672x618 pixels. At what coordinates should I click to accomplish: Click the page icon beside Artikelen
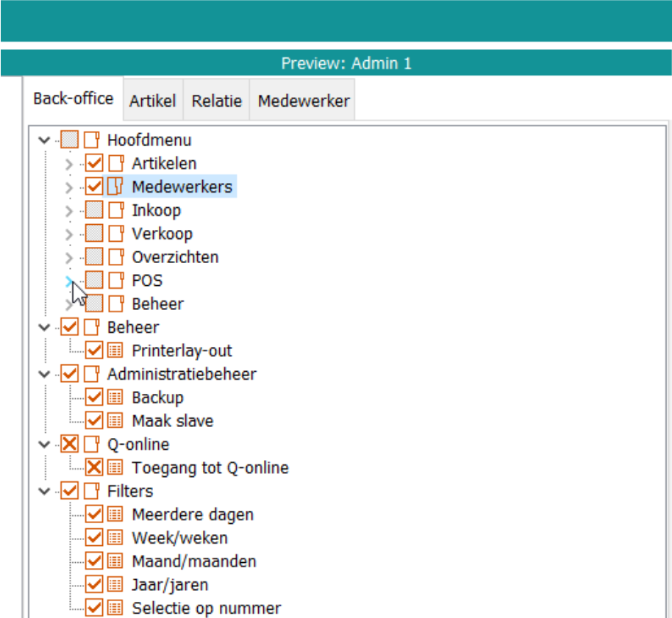click(116, 163)
